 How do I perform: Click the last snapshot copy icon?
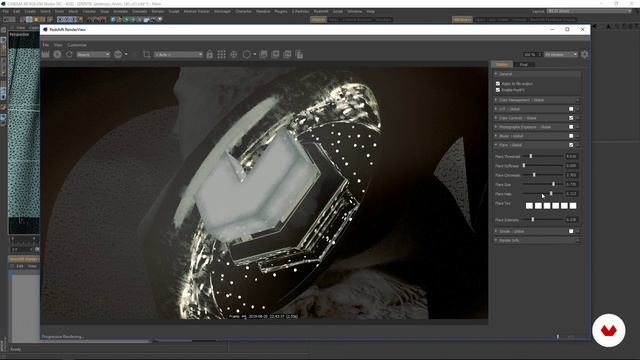coord(299,54)
